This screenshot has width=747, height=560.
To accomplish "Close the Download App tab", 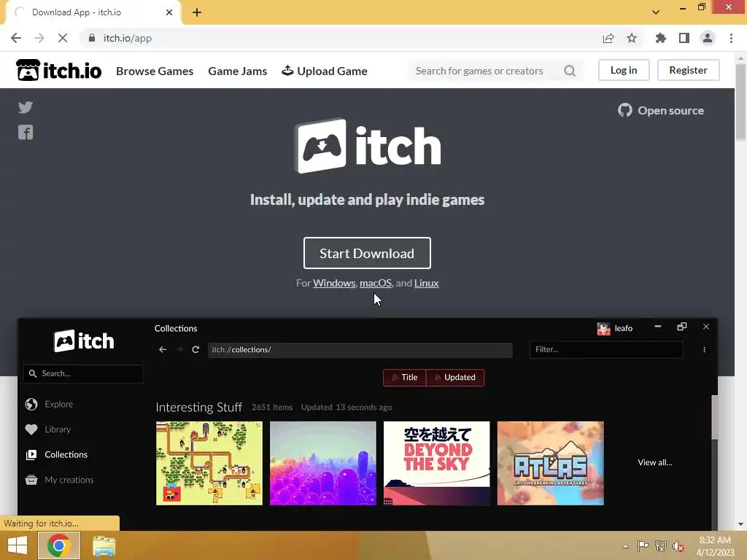I will coord(169,12).
